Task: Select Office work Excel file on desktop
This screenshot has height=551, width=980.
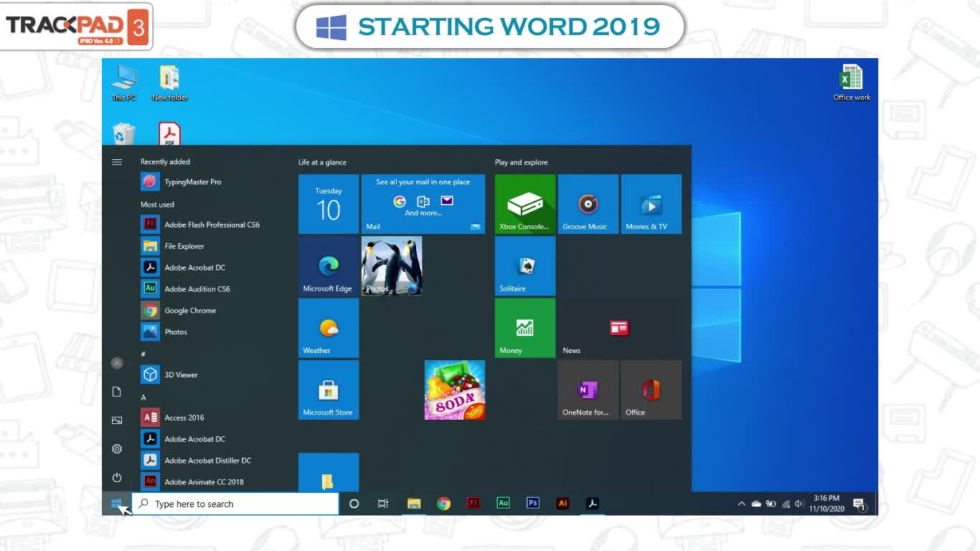Action: click(852, 83)
